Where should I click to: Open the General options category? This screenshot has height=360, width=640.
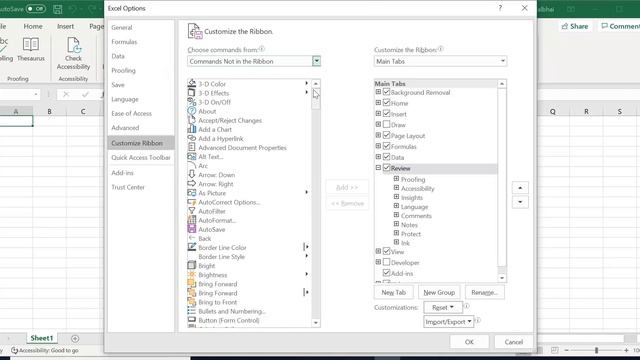tap(122, 27)
